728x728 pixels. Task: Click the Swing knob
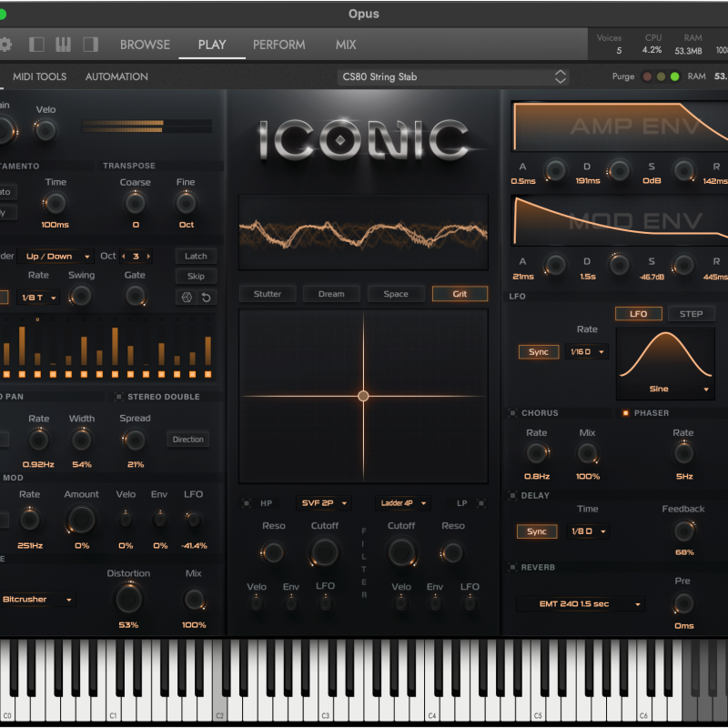click(x=81, y=296)
